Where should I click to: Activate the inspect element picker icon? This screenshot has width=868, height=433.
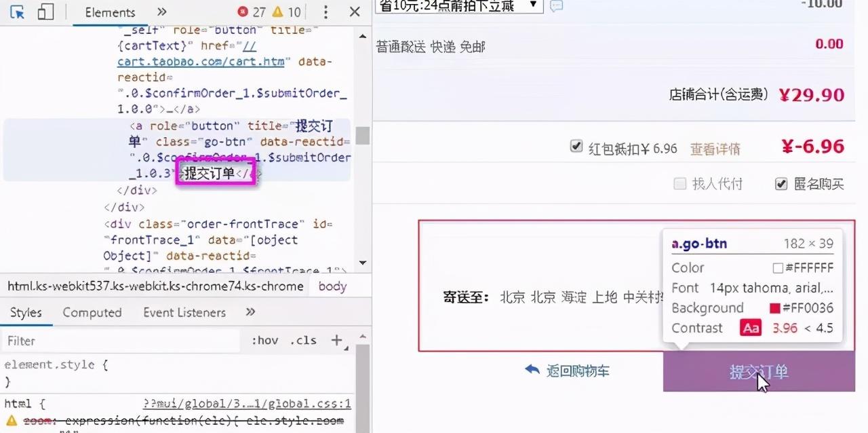(18, 12)
